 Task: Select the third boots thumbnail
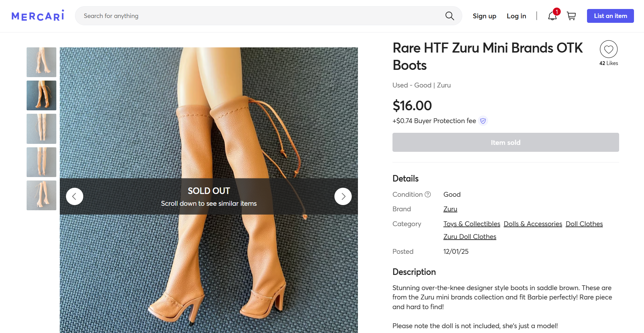click(41, 129)
